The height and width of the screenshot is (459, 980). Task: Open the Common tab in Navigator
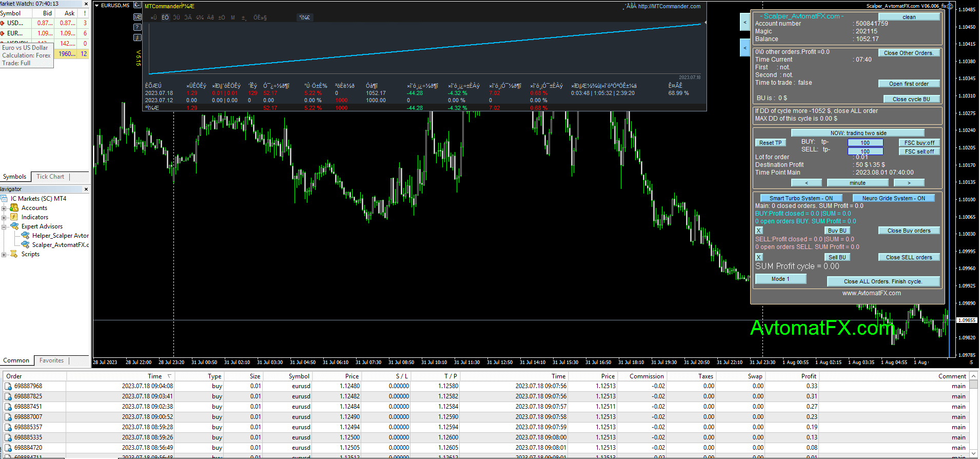[x=16, y=360]
